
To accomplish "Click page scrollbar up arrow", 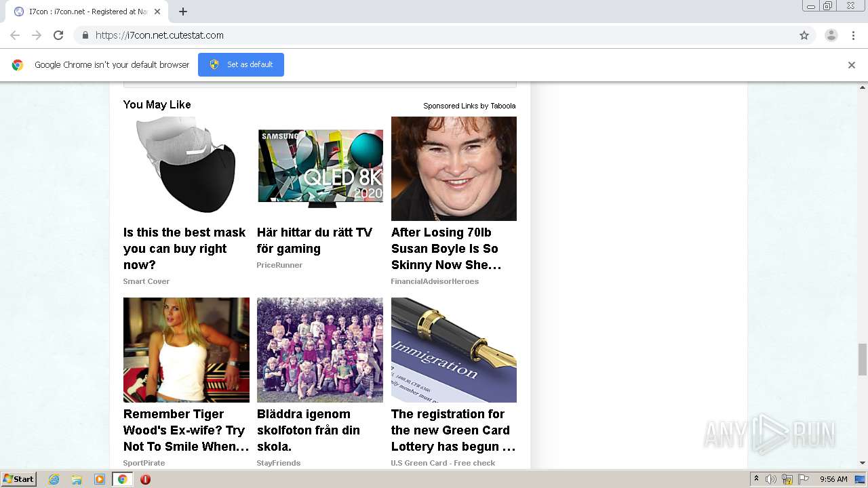I will point(863,87).
